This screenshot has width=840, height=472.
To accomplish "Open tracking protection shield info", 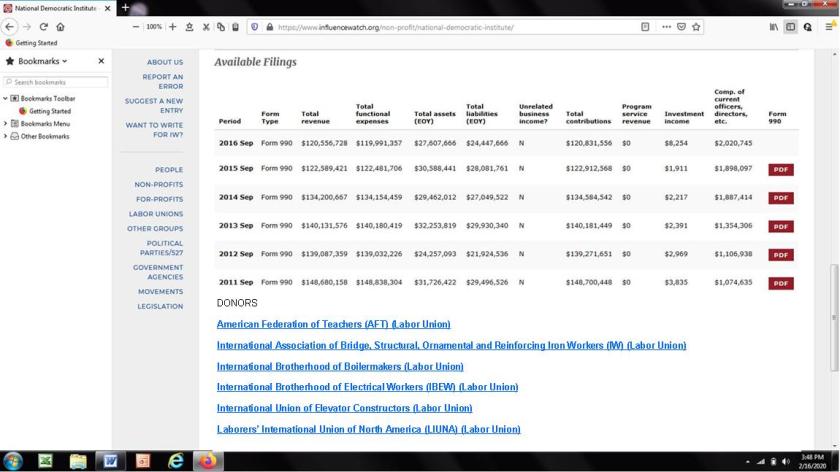I will [x=255, y=27].
